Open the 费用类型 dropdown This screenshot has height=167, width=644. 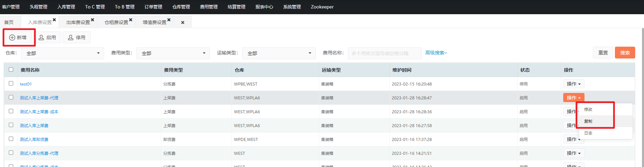click(173, 53)
